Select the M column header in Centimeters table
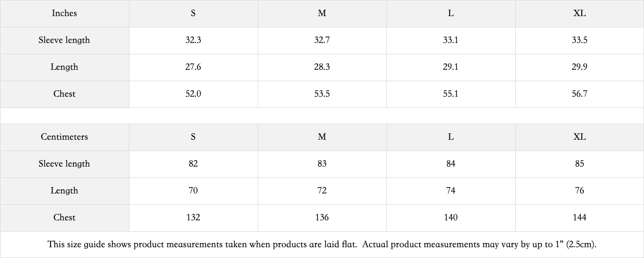The width and height of the screenshot is (644, 258). tap(322, 137)
